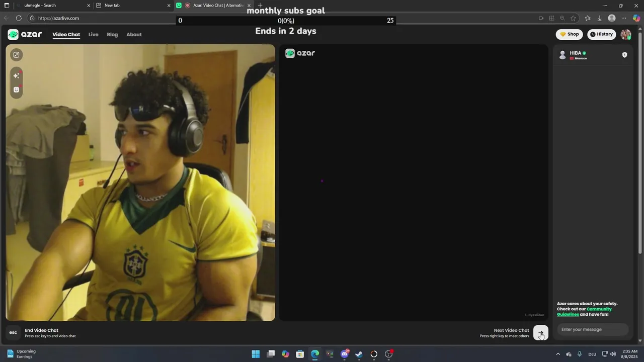Screen dimensions: 644x362
Task: Open the Copilot app in the taskbar
Action: 285,354
